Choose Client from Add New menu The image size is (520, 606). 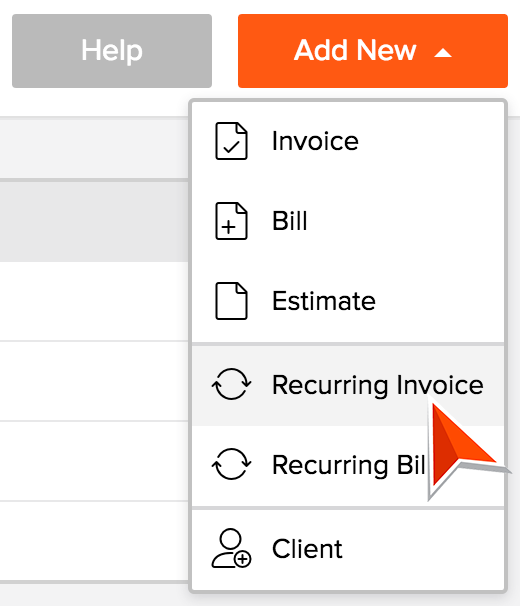(348, 549)
